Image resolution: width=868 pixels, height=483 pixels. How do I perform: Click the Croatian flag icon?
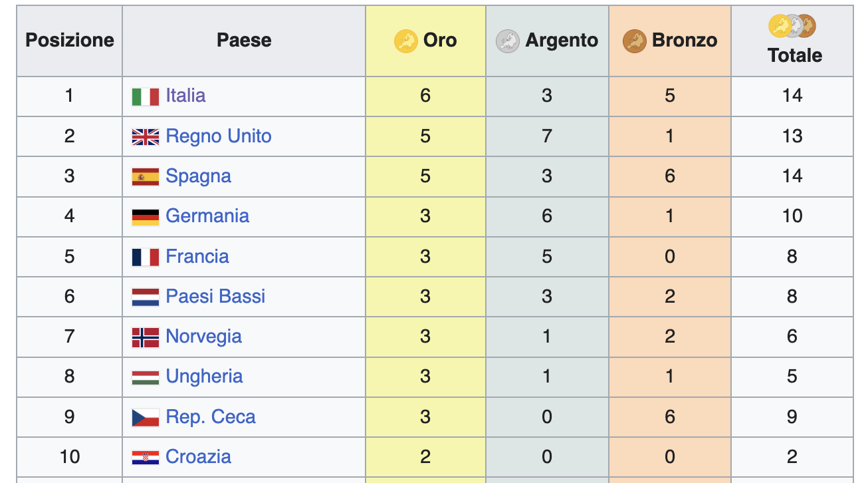click(146, 457)
